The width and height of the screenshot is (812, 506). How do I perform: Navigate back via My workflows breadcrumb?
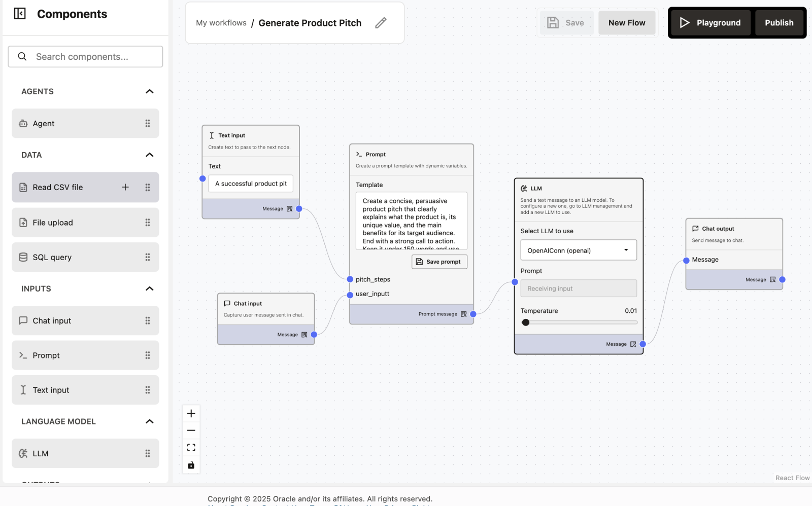point(221,23)
